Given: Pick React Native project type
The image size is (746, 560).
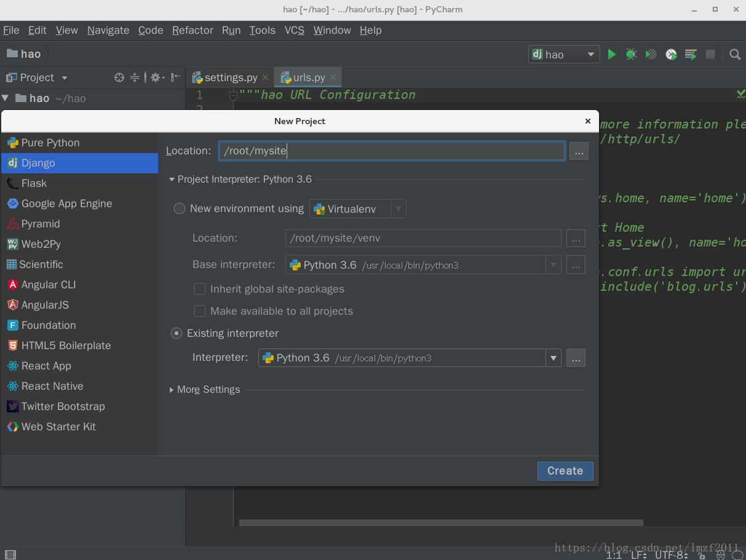Looking at the screenshot, I should pos(79,386).
